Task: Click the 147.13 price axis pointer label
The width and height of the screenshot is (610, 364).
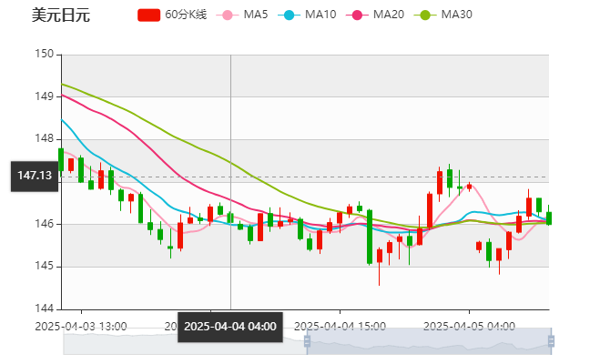Action: click(34, 176)
